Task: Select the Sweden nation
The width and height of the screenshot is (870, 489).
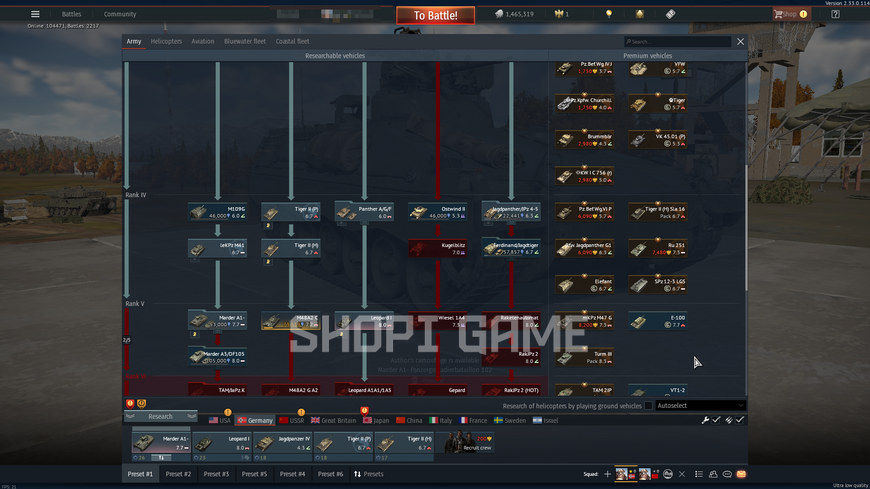Action: pos(510,420)
